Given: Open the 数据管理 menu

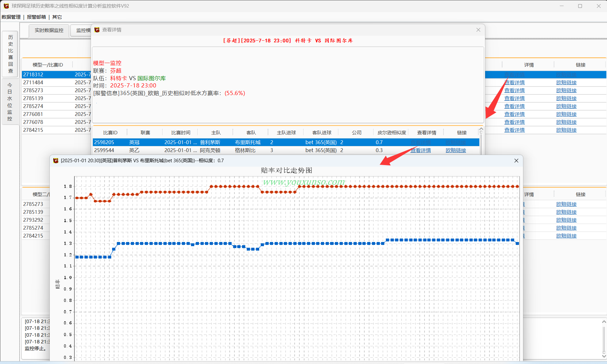Looking at the screenshot, I should pyautogui.click(x=11, y=17).
